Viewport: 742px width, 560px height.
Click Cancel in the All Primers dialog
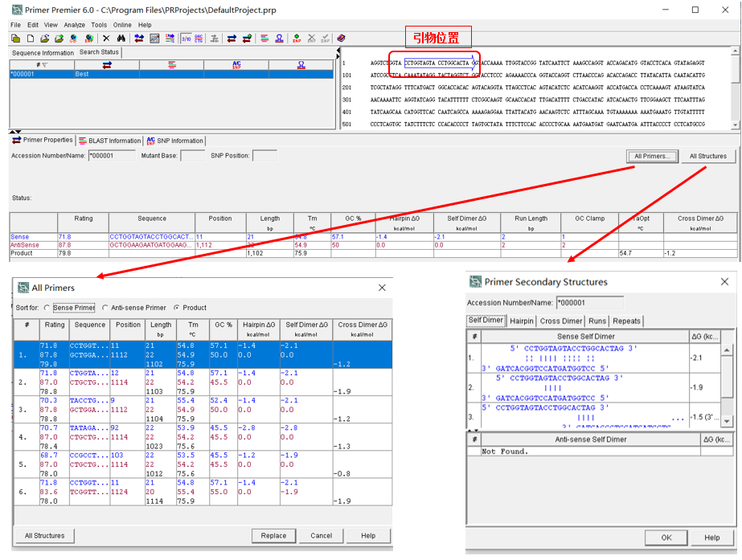(321, 536)
